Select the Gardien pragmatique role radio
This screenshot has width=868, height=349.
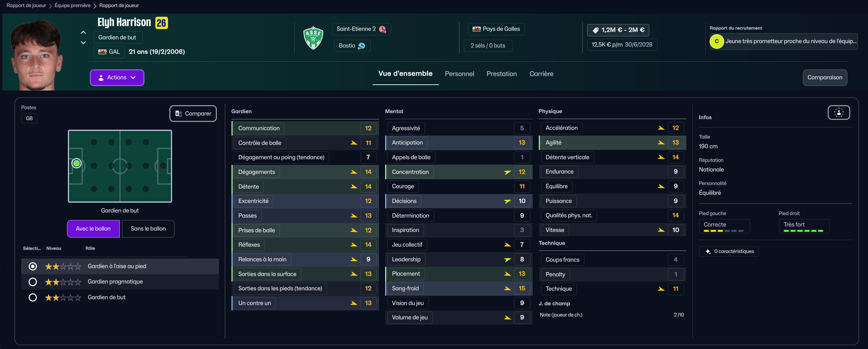coord(33,282)
